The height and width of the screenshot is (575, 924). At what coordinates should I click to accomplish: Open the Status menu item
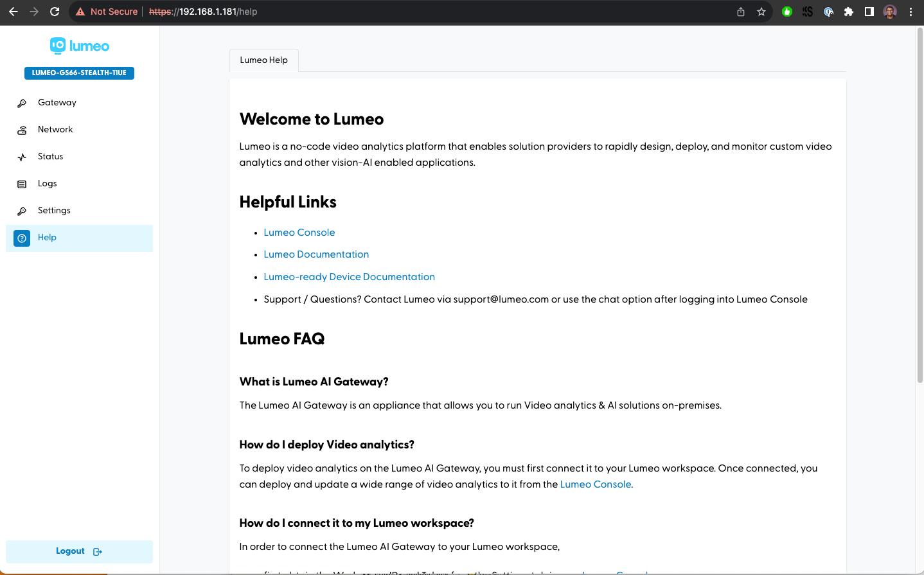pyautogui.click(x=79, y=157)
